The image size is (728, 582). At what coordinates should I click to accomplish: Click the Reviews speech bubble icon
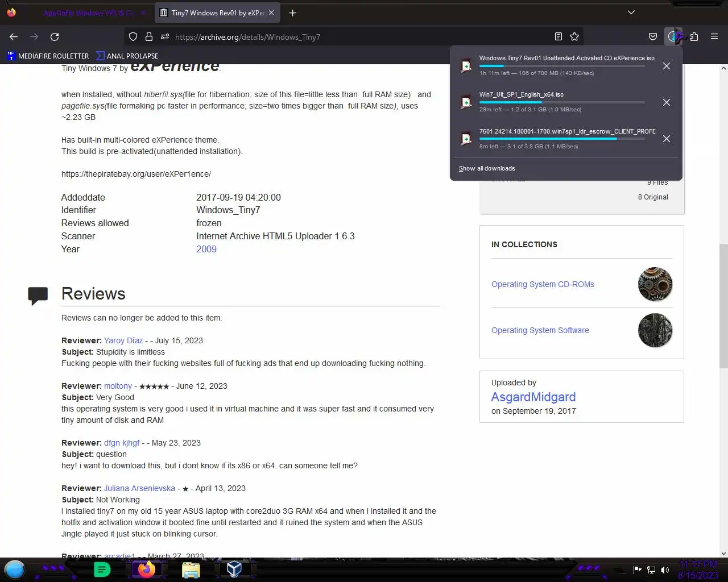coord(38,296)
